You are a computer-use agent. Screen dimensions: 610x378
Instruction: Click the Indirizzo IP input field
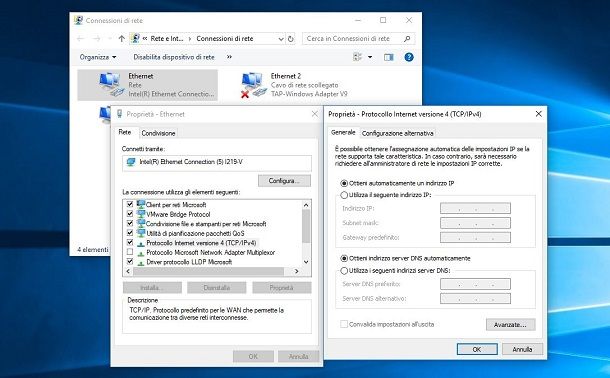475,208
